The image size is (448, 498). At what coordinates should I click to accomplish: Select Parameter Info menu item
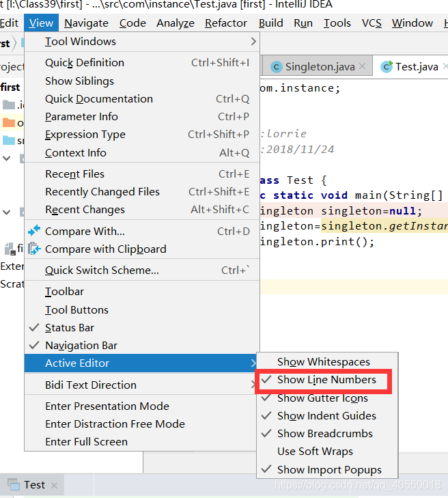tap(142, 117)
